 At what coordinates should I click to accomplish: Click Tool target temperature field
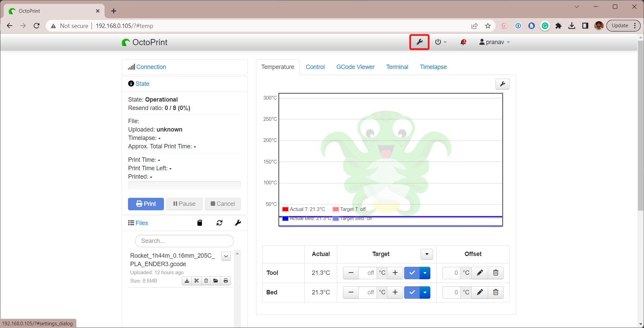[368, 273]
